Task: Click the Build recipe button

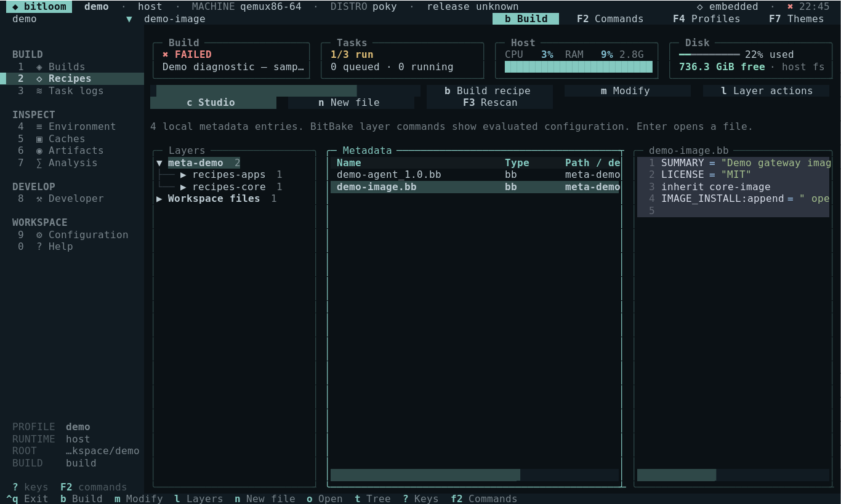Action: tap(489, 90)
